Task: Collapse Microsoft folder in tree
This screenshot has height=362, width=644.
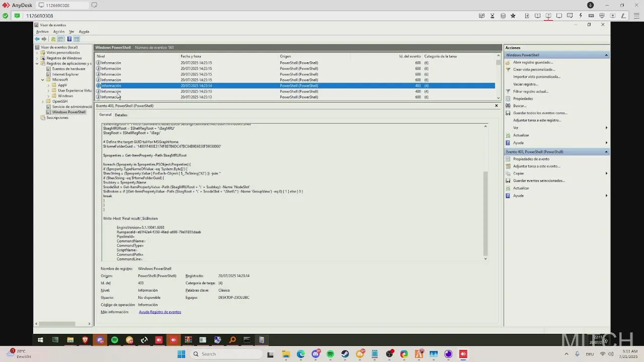Action: click(x=43, y=80)
